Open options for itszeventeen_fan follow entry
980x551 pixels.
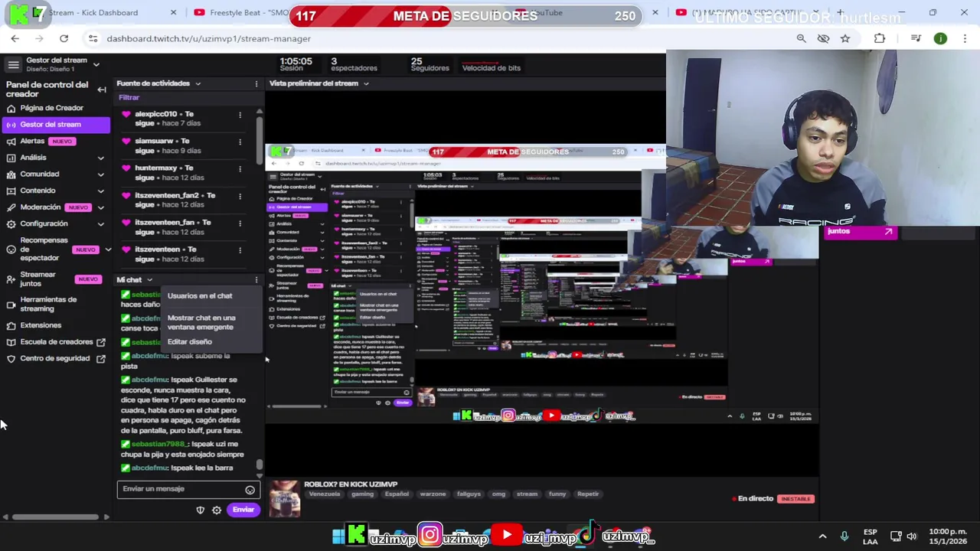(240, 223)
